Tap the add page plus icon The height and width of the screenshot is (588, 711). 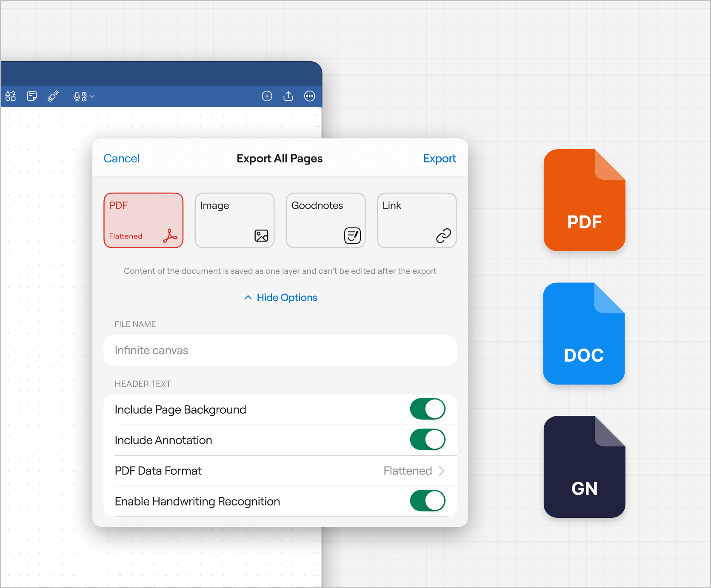[267, 96]
